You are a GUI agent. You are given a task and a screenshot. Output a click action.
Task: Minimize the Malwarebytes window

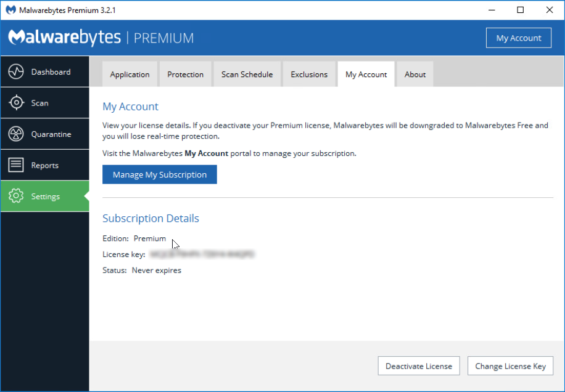pos(492,10)
